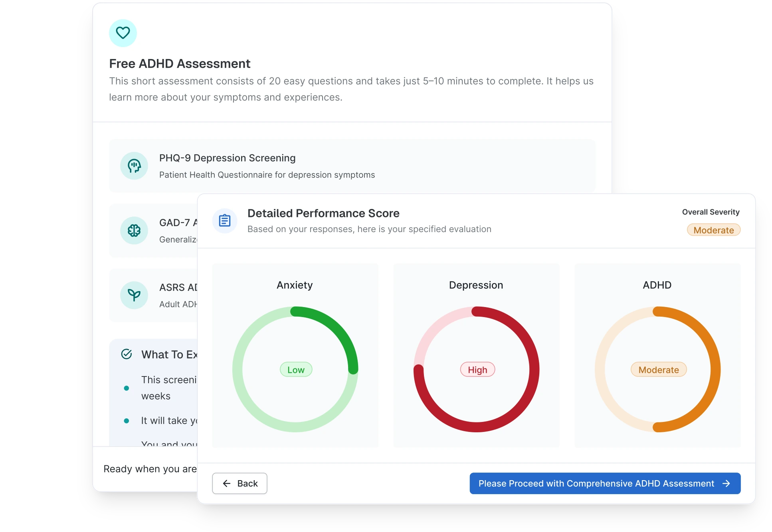Image resolution: width=772 pixels, height=532 pixels.
Task: Click the 'It will take' bullet text
Action: [169, 421]
